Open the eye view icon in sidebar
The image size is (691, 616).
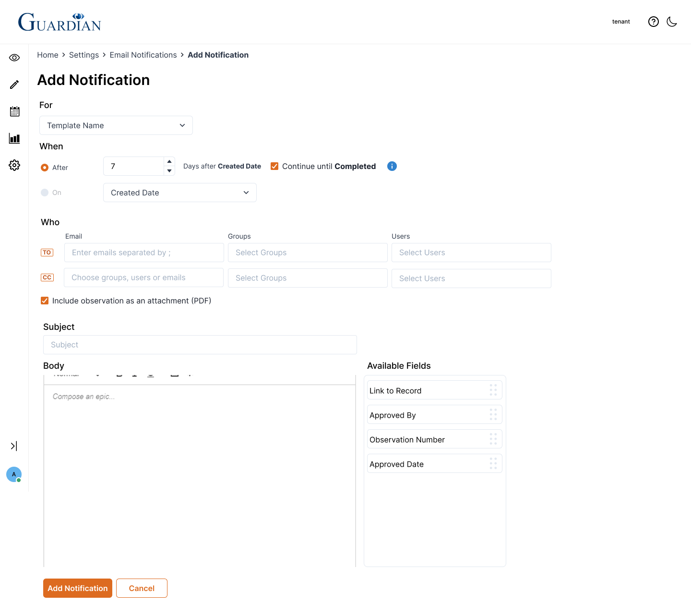(x=14, y=58)
